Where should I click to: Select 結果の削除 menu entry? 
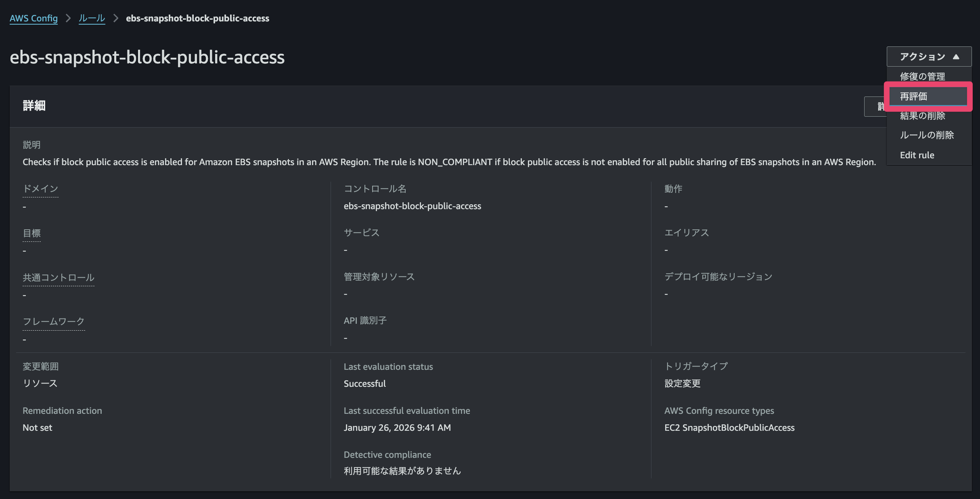click(x=922, y=116)
